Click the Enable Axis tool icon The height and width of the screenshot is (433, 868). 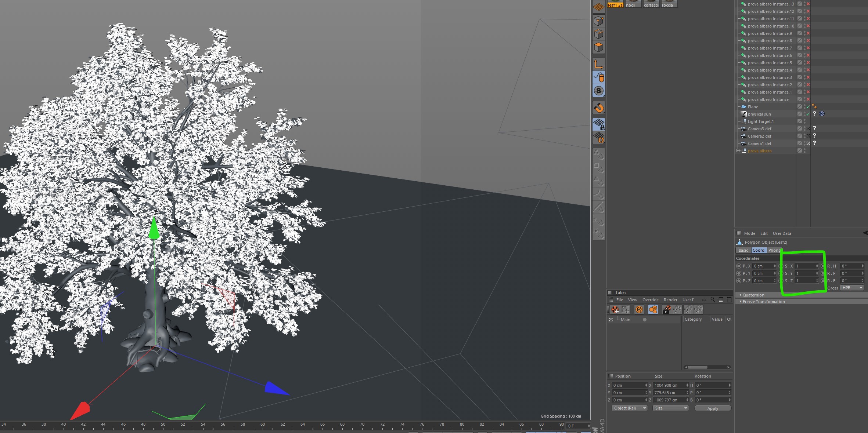pos(599,64)
